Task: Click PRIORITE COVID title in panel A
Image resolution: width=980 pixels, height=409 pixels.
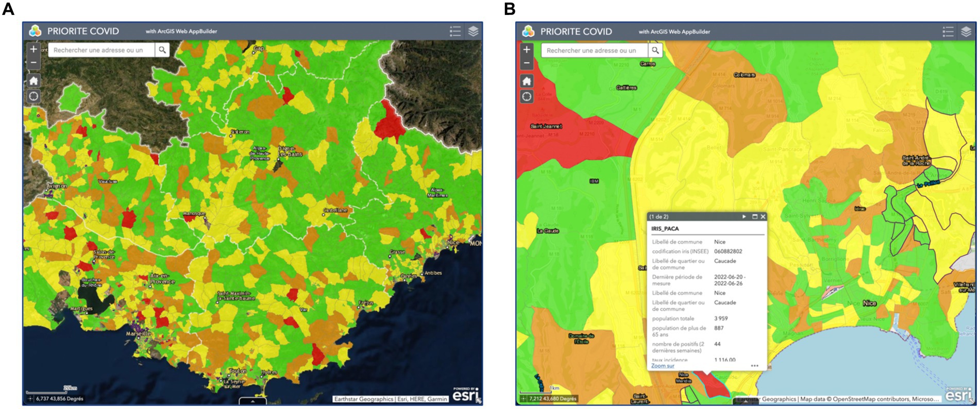Action: tap(83, 31)
